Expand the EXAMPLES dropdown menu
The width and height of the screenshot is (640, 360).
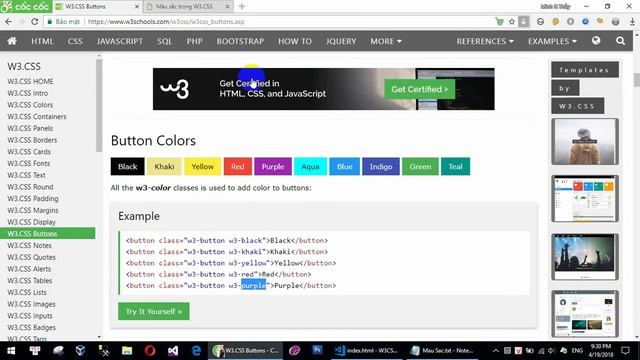(x=552, y=41)
